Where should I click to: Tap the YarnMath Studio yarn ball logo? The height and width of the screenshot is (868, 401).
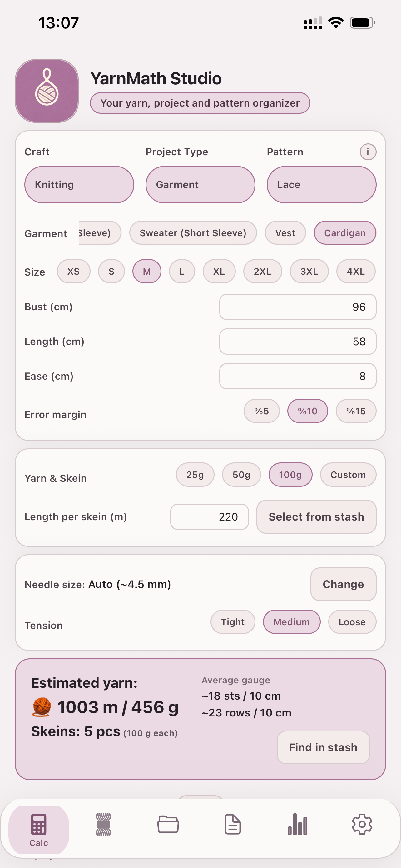coord(47,90)
